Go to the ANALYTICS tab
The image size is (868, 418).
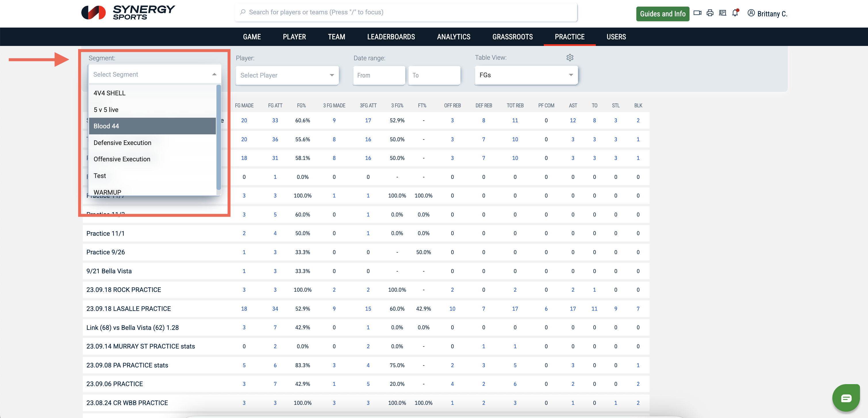[x=453, y=37]
